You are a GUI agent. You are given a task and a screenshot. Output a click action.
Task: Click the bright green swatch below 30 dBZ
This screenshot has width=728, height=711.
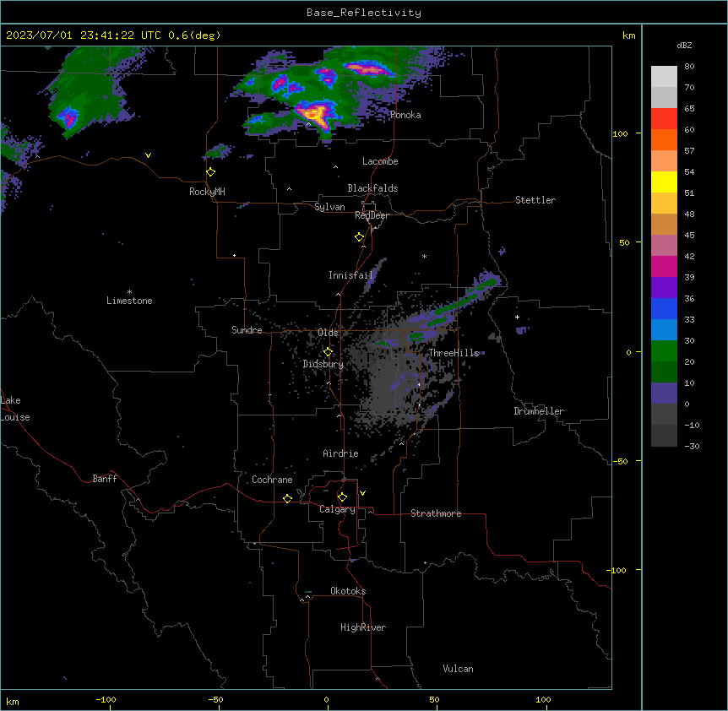click(664, 351)
